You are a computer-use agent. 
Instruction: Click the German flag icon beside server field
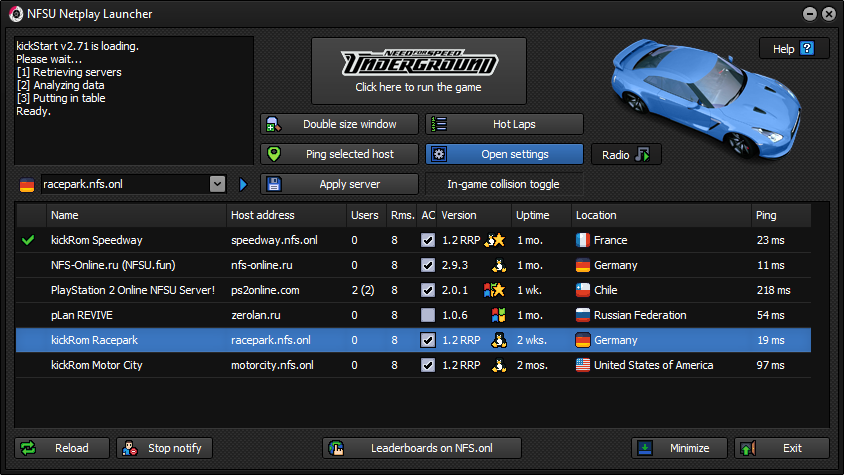pos(27,185)
